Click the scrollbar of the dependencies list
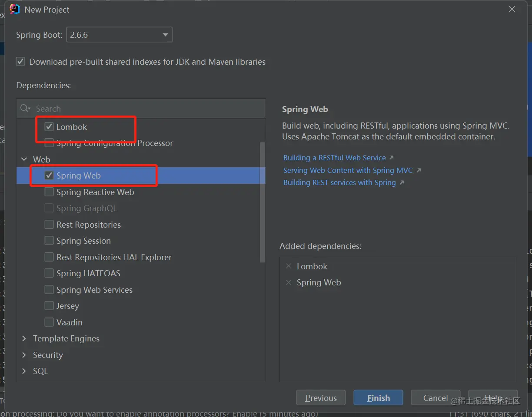The height and width of the screenshot is (417, 532). 262,202
